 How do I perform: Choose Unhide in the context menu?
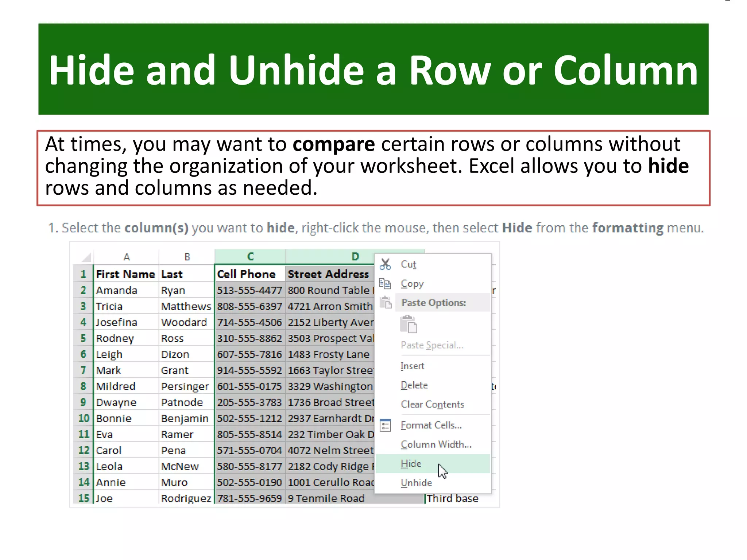coord(416,483)
